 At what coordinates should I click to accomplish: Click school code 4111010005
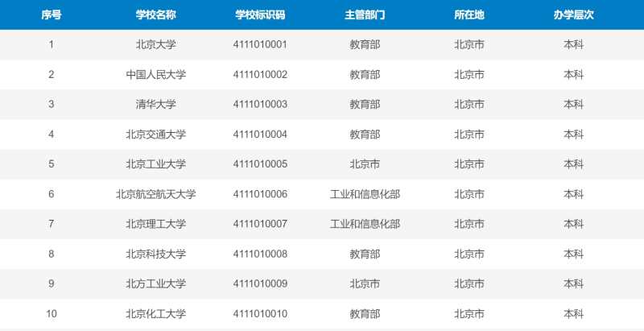[x=260, y=164]
